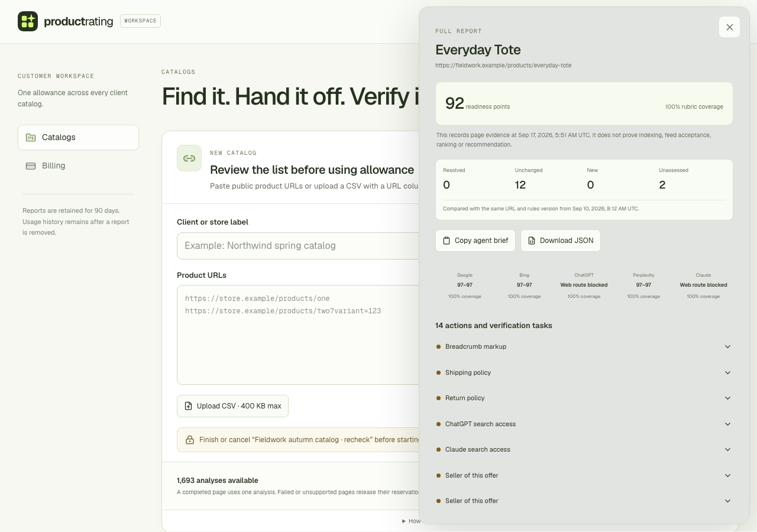The width and height of the screenshot is (757, 532).
Task: Click the file icon on Download JSON
Action: [x=532, y=241]
